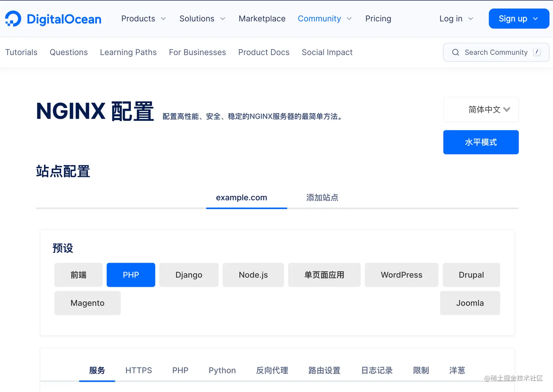This screenshot has width=553, height=392.
Task: Click the DigitalOcean logo
Action: click(x=53, y=19)
